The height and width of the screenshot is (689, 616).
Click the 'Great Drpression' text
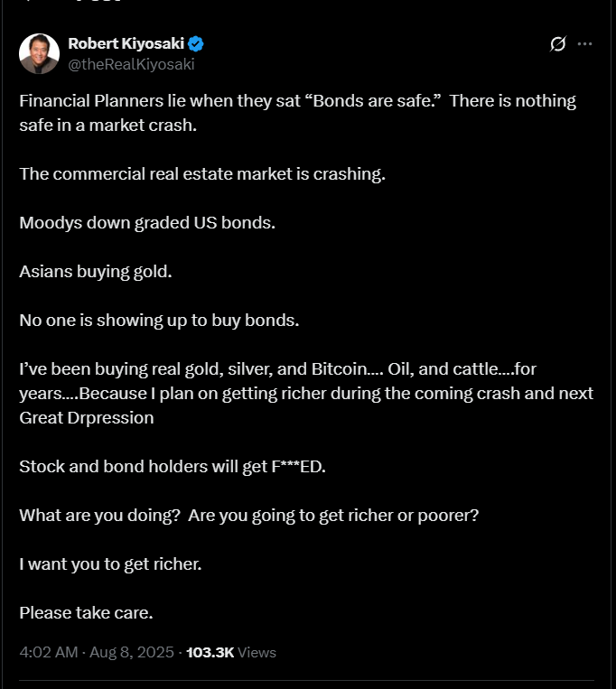87,418
